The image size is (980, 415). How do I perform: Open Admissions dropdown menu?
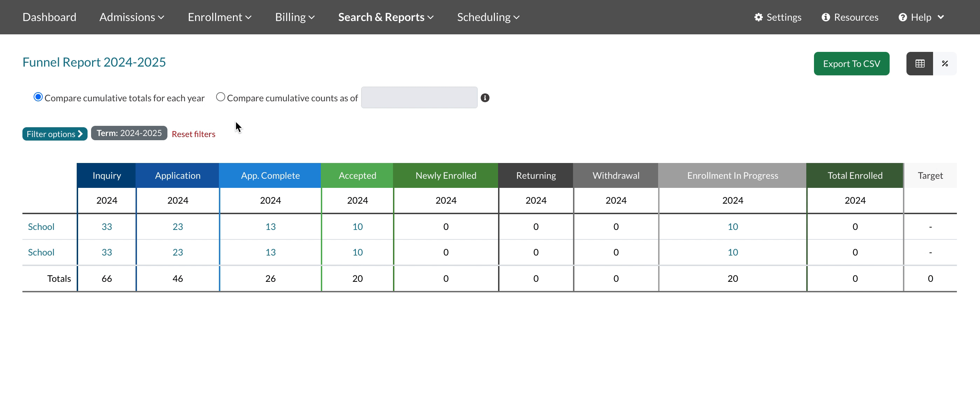[132, 17]
